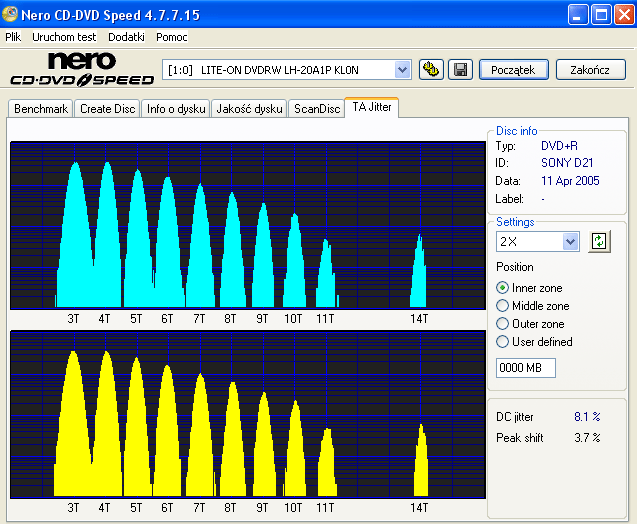Screen dimensions: 637x524
Task: Expand the LITE-ON DVDRW drive dropdown
Action: click(x=402, y=70)
